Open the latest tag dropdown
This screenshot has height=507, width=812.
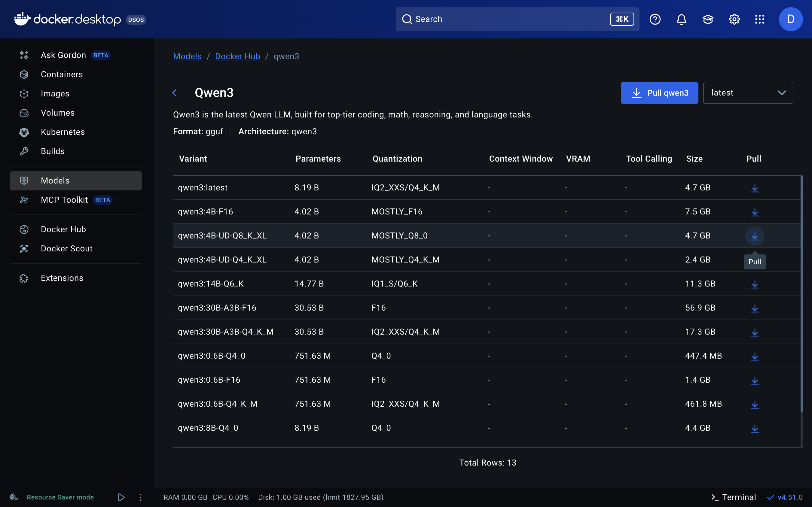coord(748,93)
